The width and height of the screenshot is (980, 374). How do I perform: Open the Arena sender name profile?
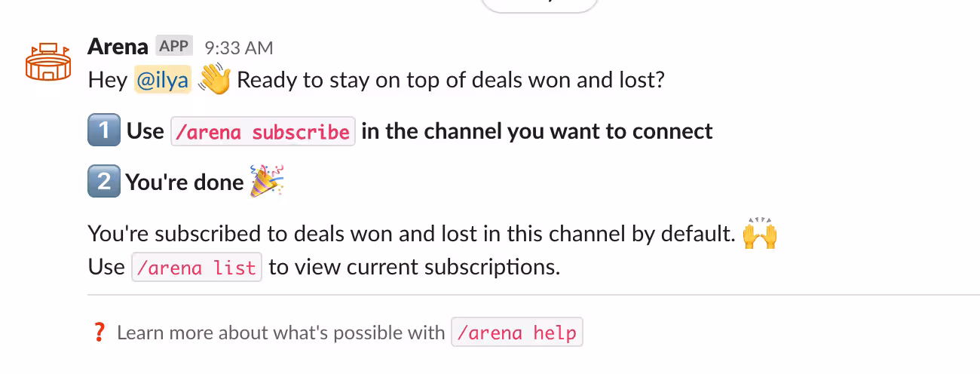[118, 47]
